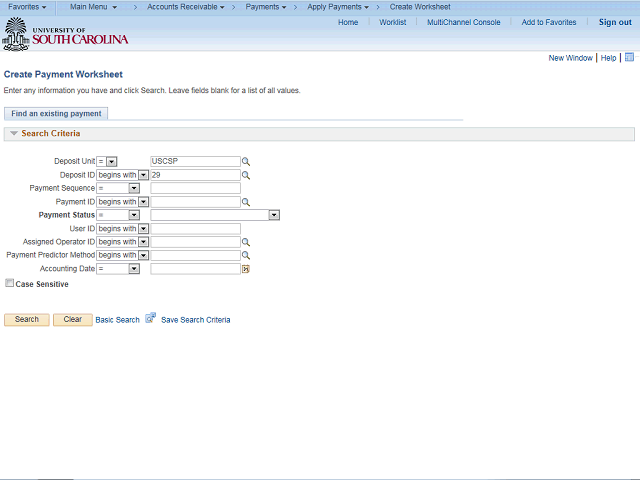This screenshot has height=480, width=640.
Task: Click the Payment ID input field
Action: pos(196,202)
